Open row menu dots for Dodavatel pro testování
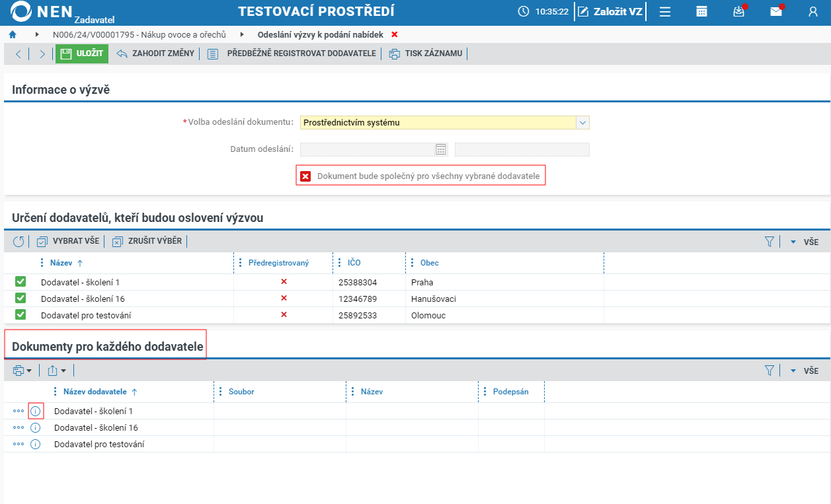This screenshot has height=504, width=831. 19,444
